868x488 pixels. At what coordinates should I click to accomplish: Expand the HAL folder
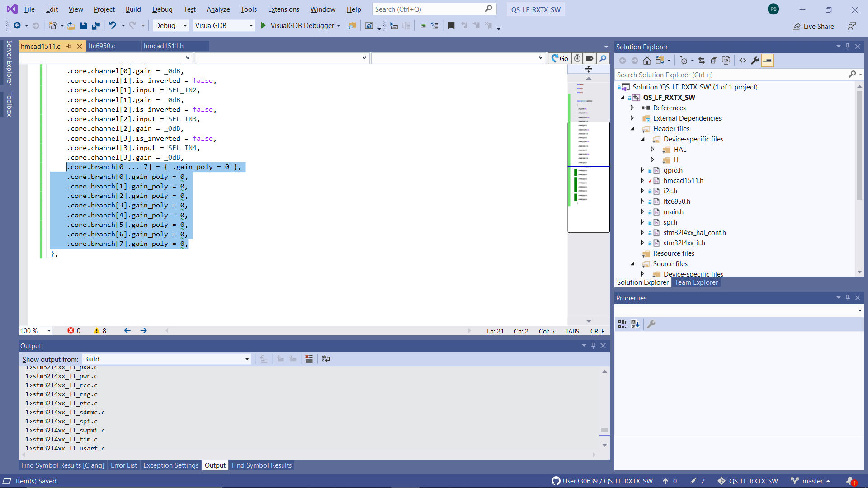pyautogui.click(x=652, y=150)
